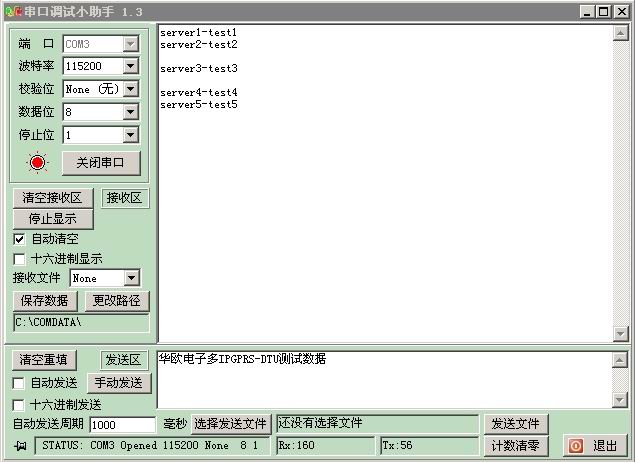Click the receive area scrollbar up arrow
This screenshot has height=462, width=635.
[620, 34]
